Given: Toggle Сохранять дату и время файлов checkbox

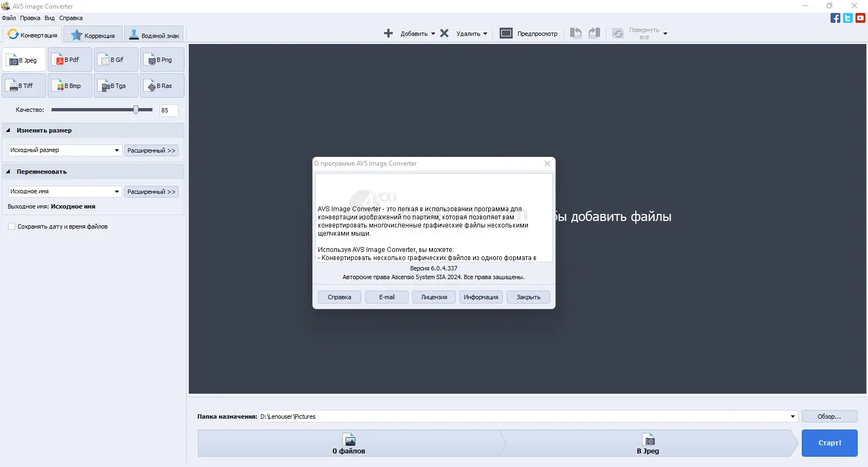Looking at the screenshot, I should [x=11, y=226].
